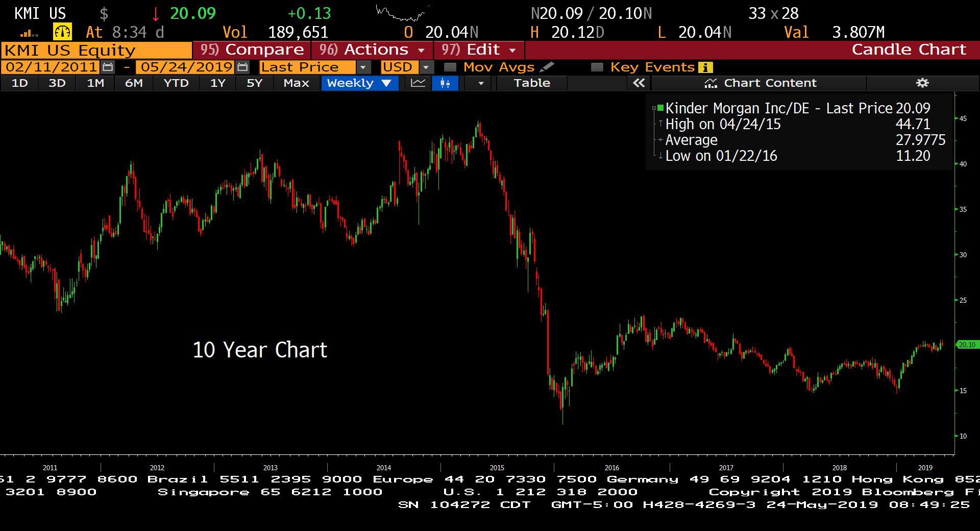Click the 20.10 price marker on axis
980x531 pixels.
[967, 345]
